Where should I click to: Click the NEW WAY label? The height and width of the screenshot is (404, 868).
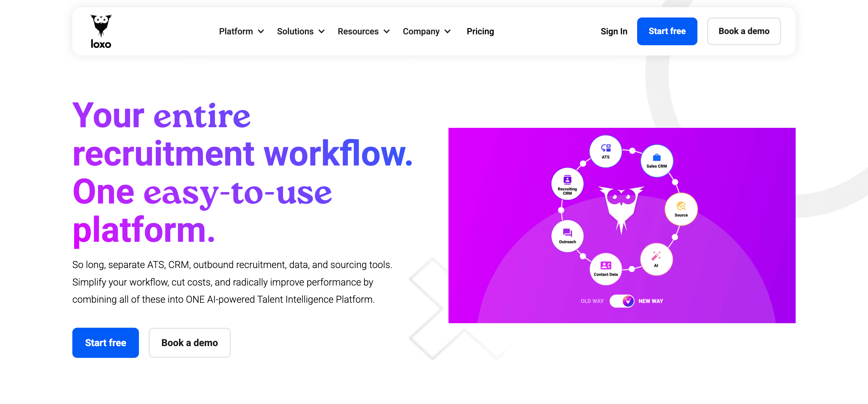650,301
